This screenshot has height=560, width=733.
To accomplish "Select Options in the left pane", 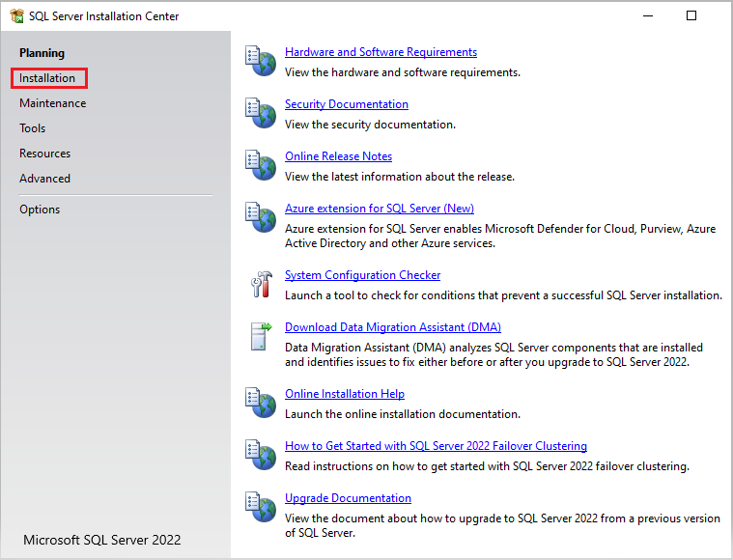I will click(x=40, y=210).
